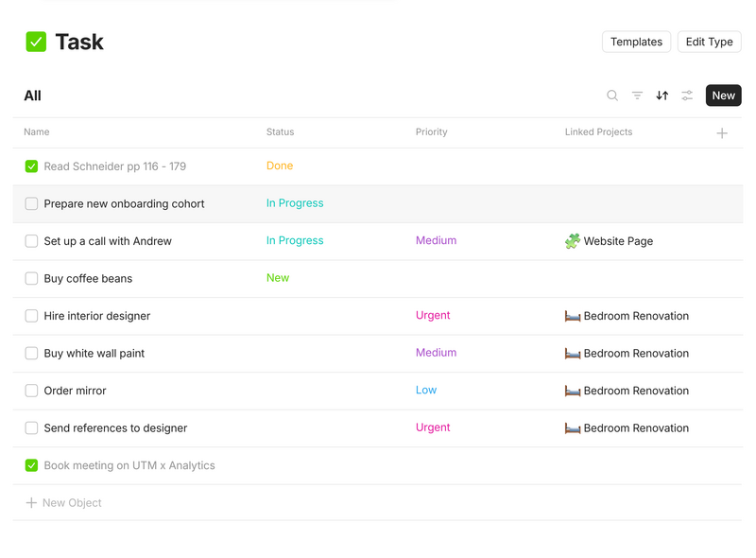The width and height of the screenshot is (756, 558).
Task: Open task Order mirror
Action: coord(75,391)
